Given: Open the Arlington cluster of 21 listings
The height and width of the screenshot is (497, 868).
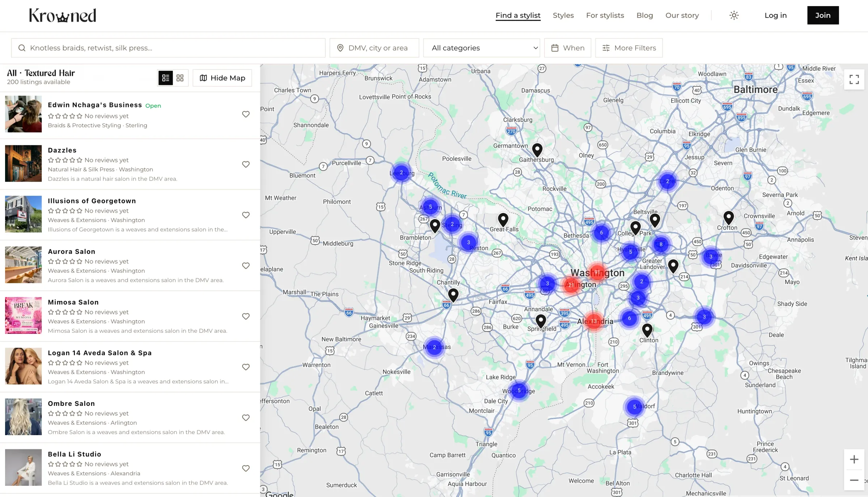Looking at the screenshot, I should point(571,285).
